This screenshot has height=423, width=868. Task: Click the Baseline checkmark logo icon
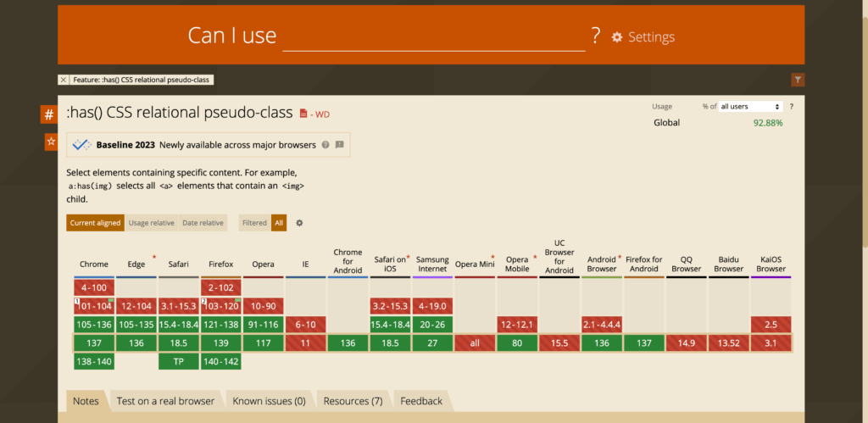pos(82,144)
